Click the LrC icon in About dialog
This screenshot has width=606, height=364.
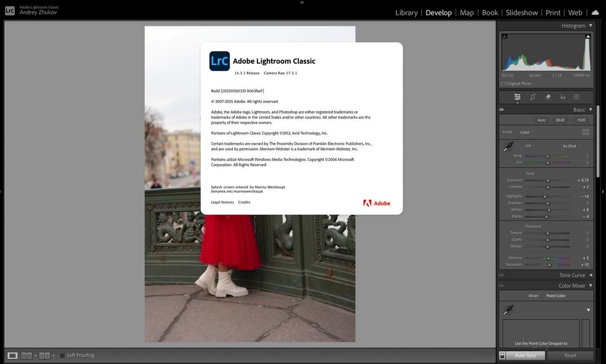pos(220,61)
